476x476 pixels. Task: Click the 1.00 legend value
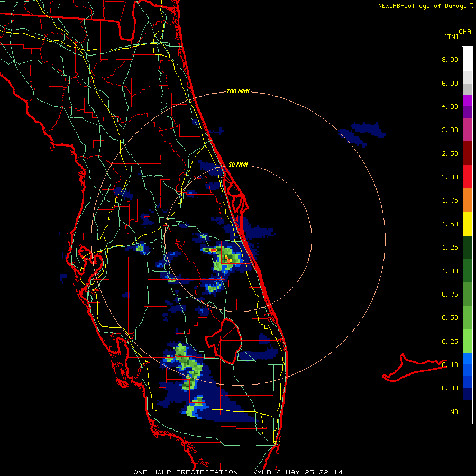[450, 271]
